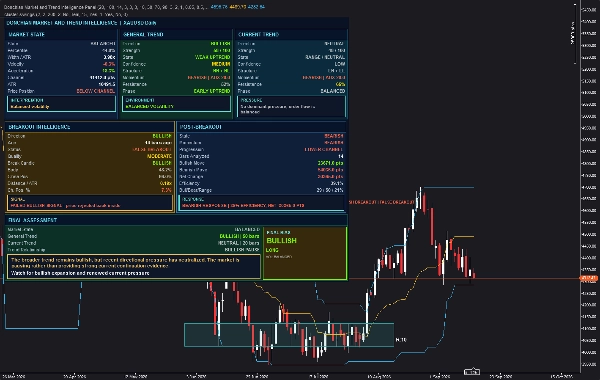600x380 pixels.
Task: Click the Bull/Bear/Range percentages value
Action: (329, 190)
